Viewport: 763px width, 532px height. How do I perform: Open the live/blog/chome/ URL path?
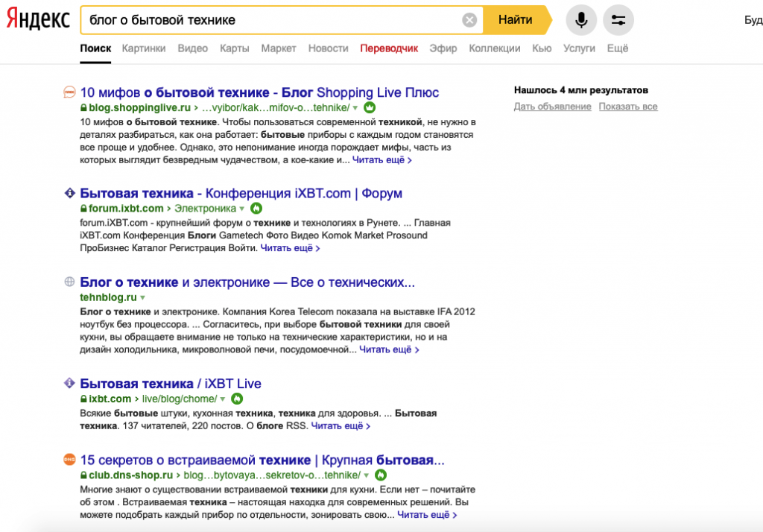point(179,399)
